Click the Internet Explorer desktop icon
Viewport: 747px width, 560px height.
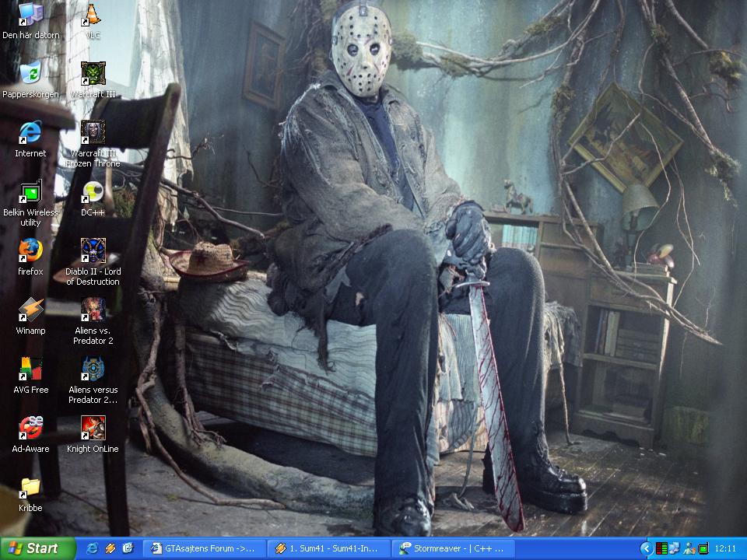click(x=31, y=139)
